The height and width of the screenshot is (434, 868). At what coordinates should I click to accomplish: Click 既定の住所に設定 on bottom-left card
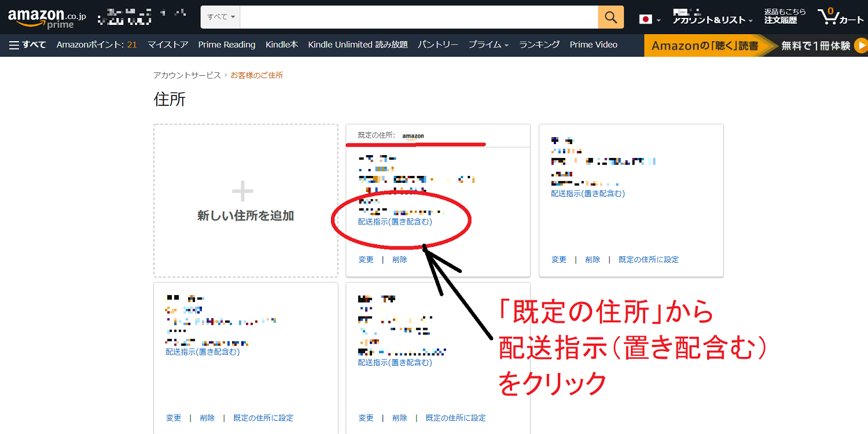point(263,418)
